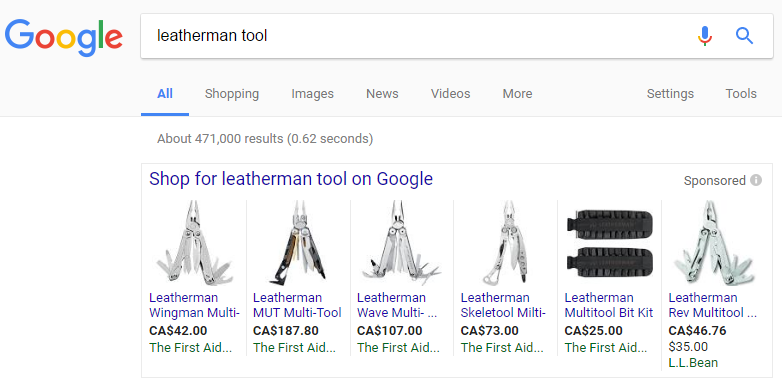Open the More search categories dropdown
The width and height of the screenshot is (782, 386).
pyautogui.click(x=517, y=94)
